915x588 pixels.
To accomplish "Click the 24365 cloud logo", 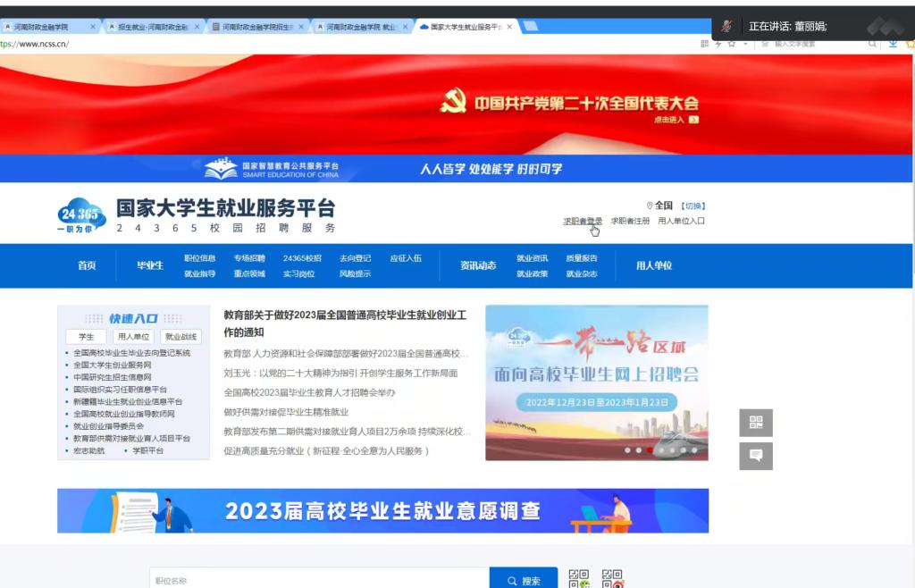I will tap(81, 215).
